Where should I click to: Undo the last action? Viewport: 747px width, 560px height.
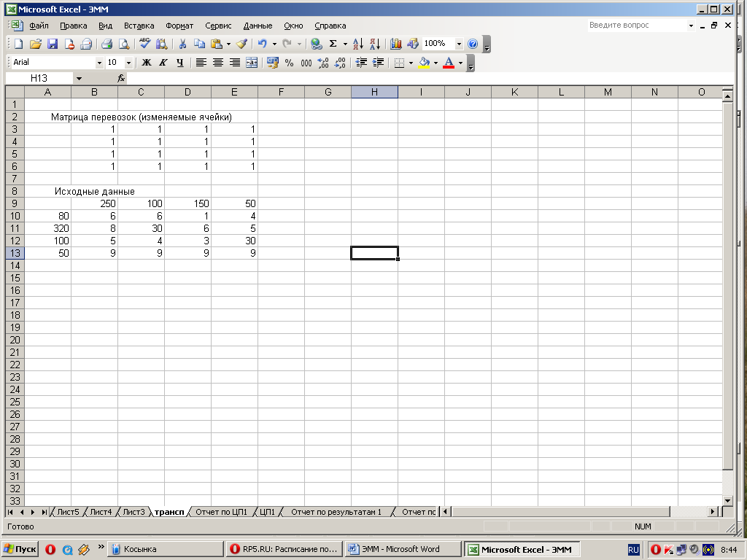click(x=263, y=44)
